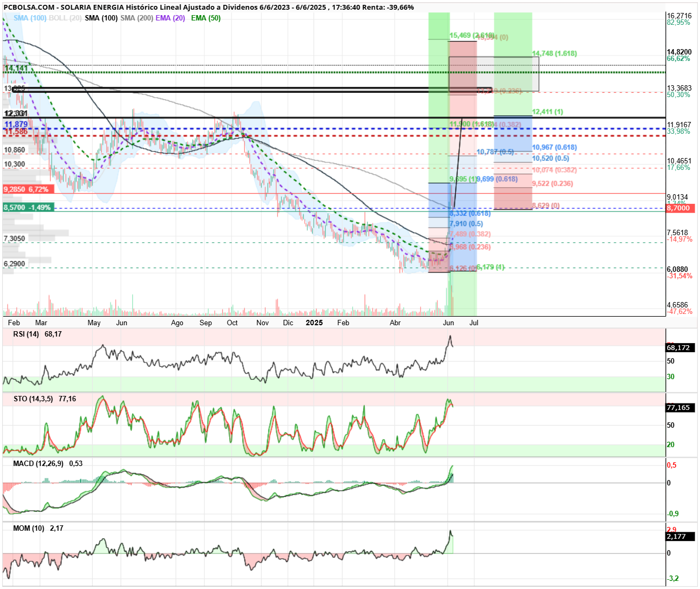Click the 66,62% axis percentage
700x589 pixels.
click(678, 59)
